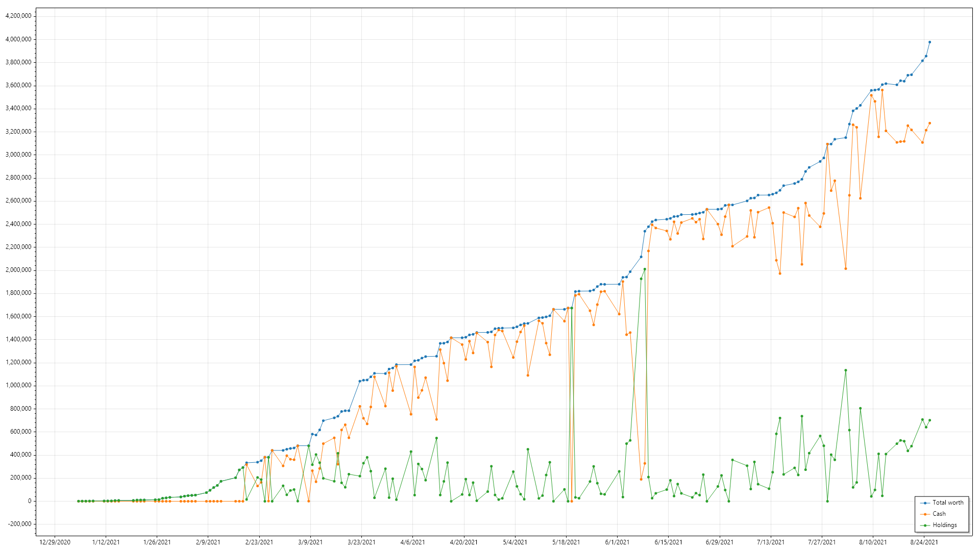Click the blue Total worth legend marker
The image size is (980, 551).
(925, 503)
